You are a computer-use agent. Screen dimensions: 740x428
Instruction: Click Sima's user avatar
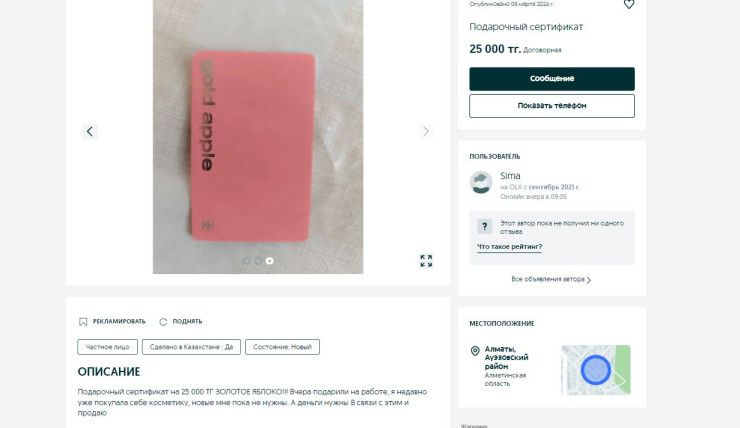click(481, 182)
